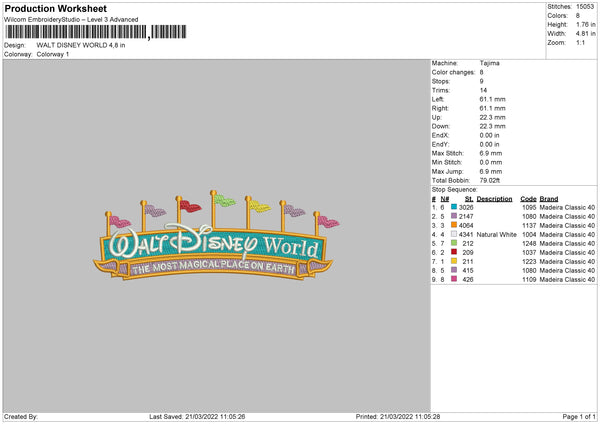Screen dimensions: 600x424
Task: Choose the yellow swatch for stitch 211
Action: click(x=454, y=261)
